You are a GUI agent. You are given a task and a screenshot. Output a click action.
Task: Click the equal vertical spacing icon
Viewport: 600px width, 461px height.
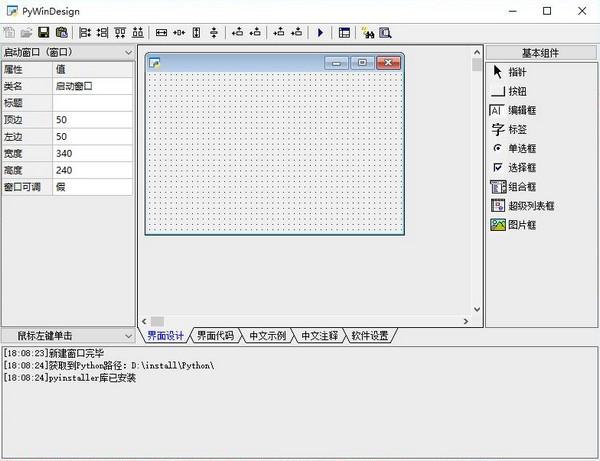pyautogui.click(x=214, y=33)
